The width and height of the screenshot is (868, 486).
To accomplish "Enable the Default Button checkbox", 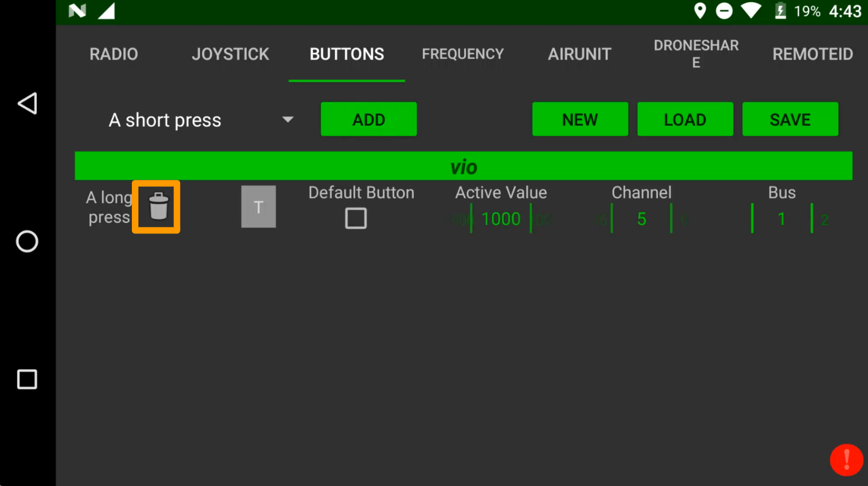I will click(356, 218).
